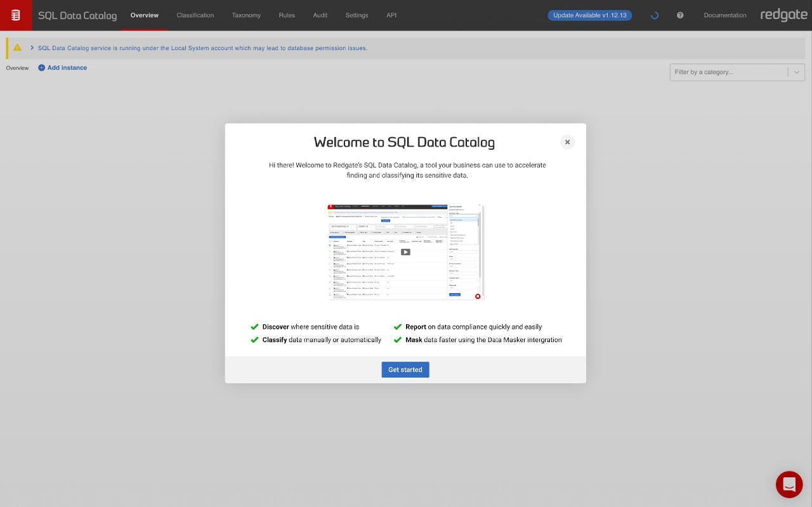Viewport: 812px width, 507px height.
Task: Click the Add instance link
Action: (x=62, y=68)
